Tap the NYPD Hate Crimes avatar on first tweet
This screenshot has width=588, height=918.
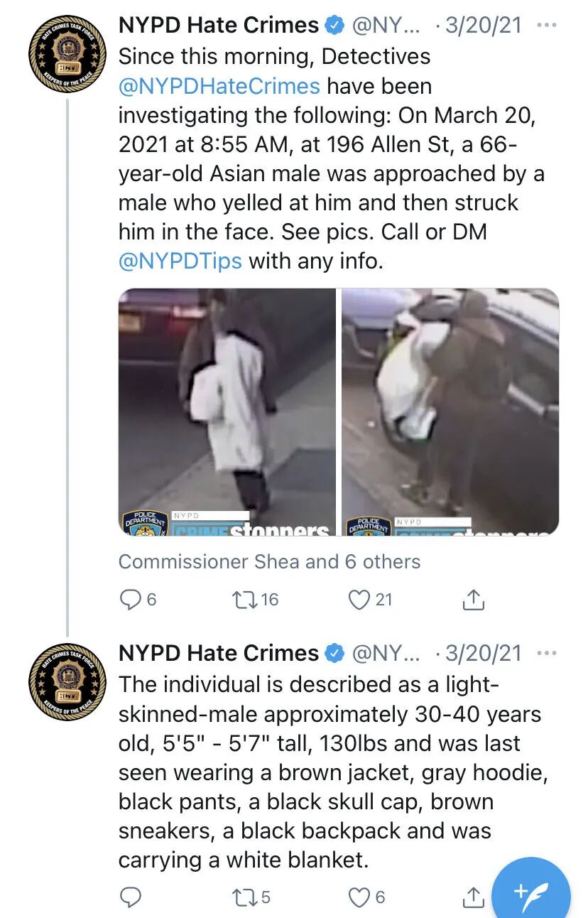(x=67, y=53)
